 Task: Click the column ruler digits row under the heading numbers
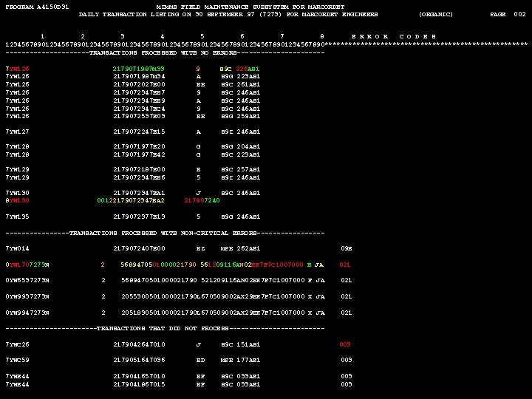[x=165, y=44]
